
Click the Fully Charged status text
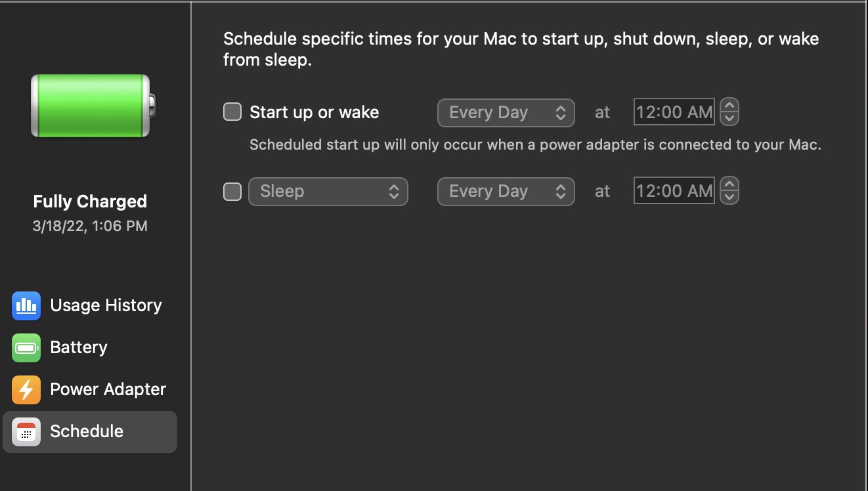(x=90, y=202)
